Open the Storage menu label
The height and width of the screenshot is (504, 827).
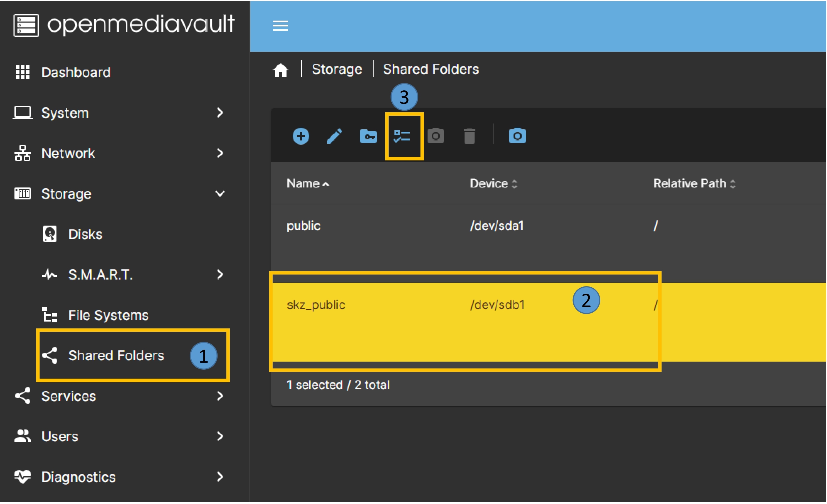coord(66,194)
